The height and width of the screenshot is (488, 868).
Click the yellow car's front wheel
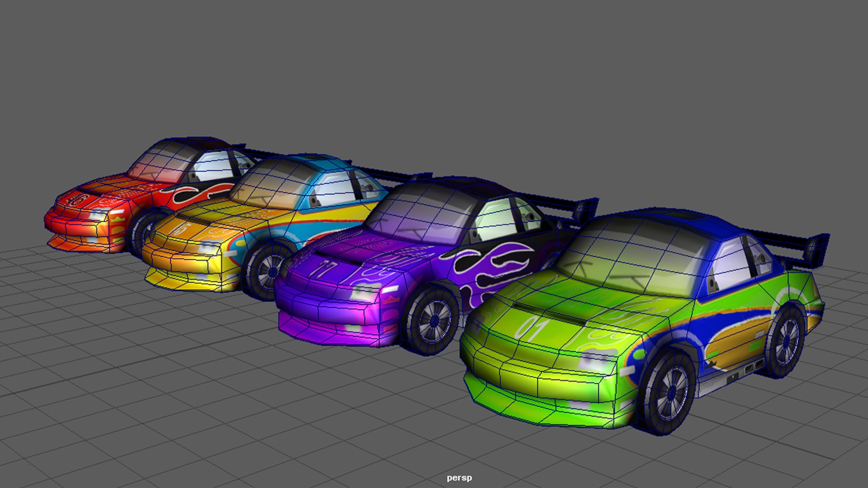(267, 271)
